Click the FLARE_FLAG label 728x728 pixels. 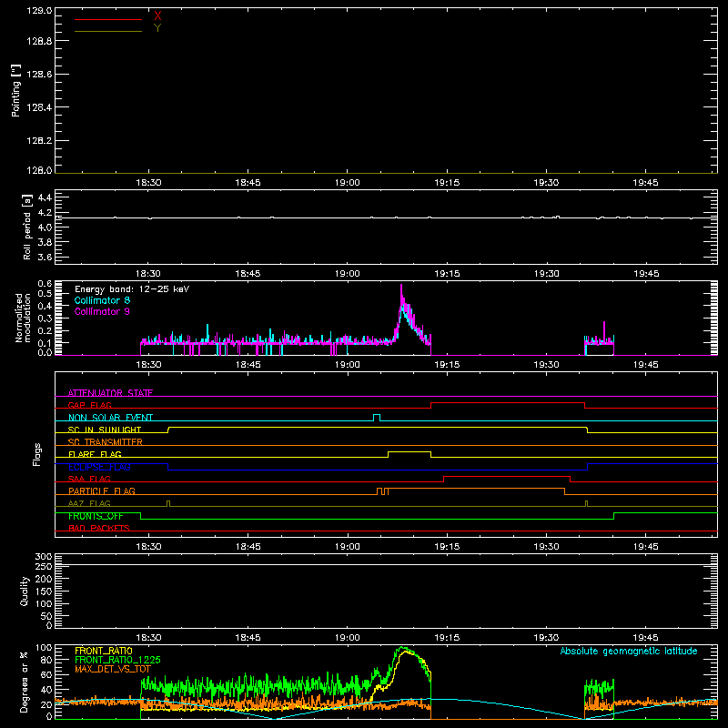[95, 454]
